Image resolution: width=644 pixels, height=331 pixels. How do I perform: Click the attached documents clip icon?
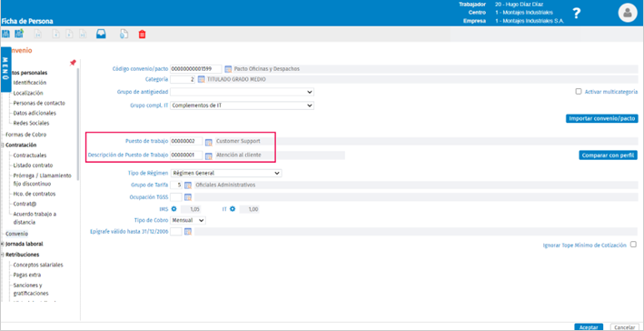124,35
